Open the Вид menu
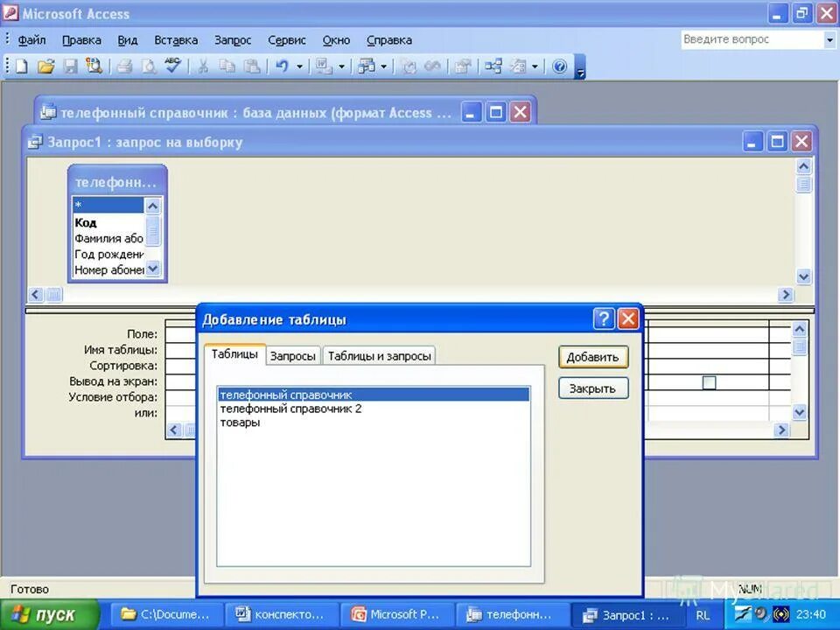The height and width of the screenshot is (630, 840). click(x=128, y=40)
